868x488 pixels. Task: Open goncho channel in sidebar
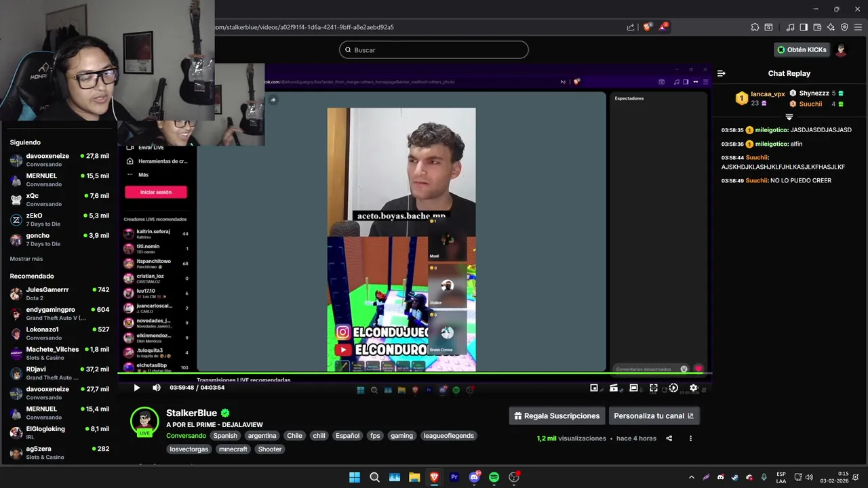click(59, 239)
